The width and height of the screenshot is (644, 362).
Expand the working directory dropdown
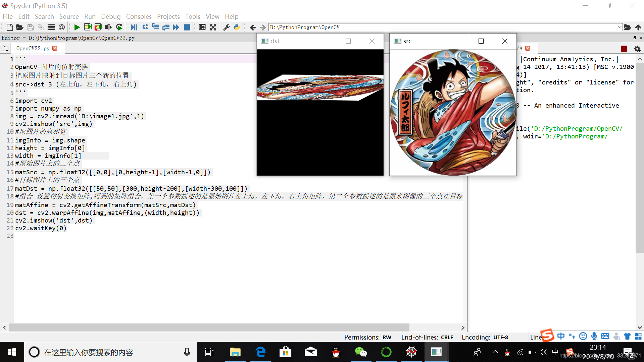[620, 27]
